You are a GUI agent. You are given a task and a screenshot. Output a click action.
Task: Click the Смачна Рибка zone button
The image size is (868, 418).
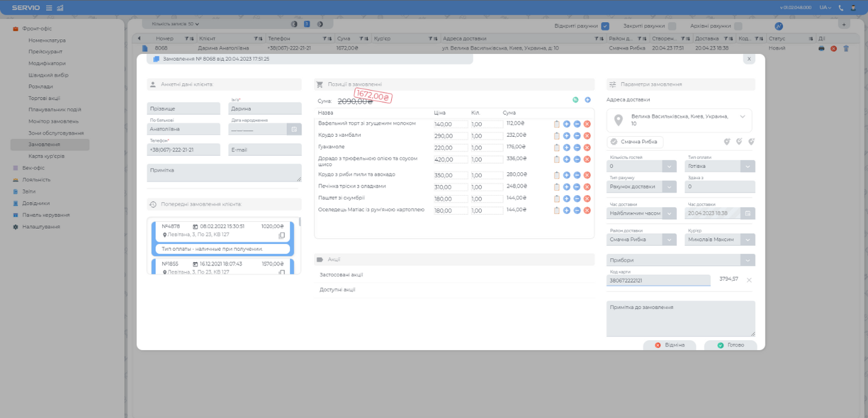click(635, 142)
